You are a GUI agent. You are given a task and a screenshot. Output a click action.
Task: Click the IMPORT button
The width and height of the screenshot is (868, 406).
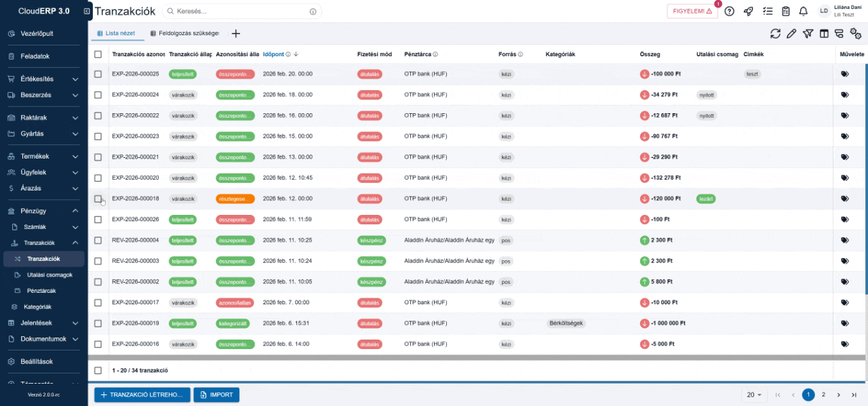(x=216, y=394)
